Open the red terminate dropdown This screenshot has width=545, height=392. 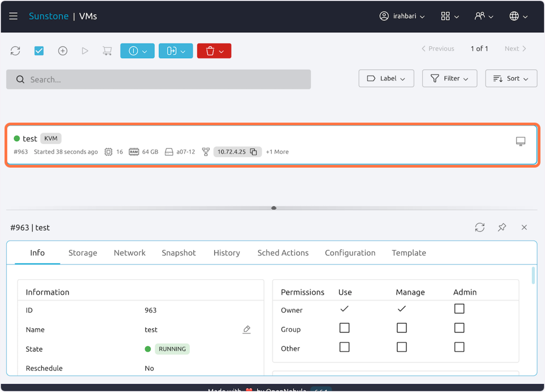pos(214,51)
